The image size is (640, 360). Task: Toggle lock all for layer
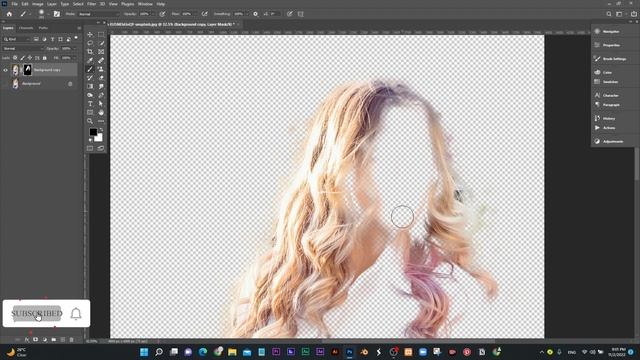point(45,58)
